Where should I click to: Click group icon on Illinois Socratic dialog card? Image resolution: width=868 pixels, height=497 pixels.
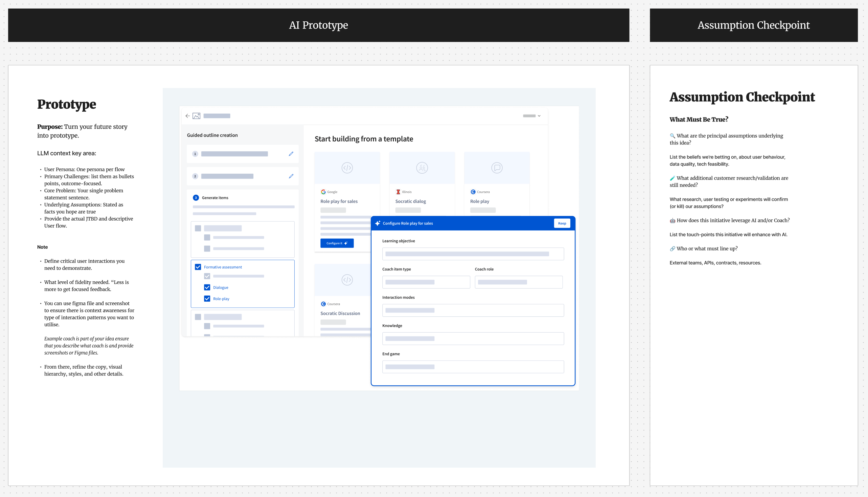[x=422, y=168]
